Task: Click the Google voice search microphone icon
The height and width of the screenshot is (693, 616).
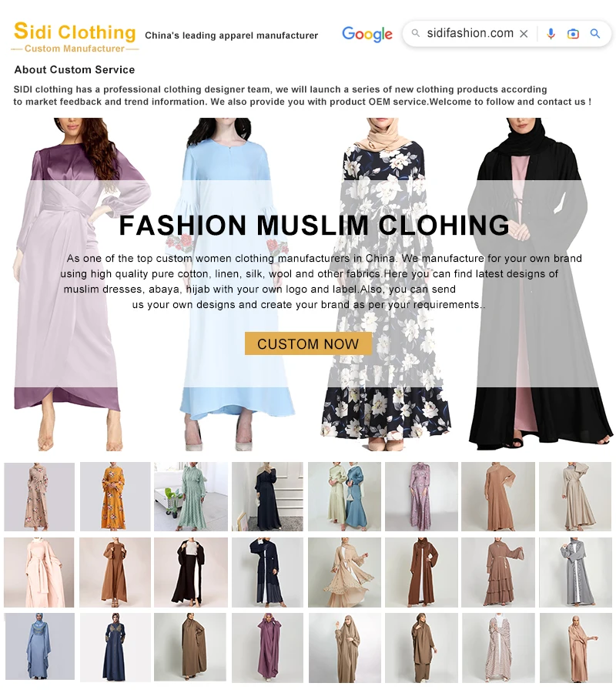Action: (551, 34)
